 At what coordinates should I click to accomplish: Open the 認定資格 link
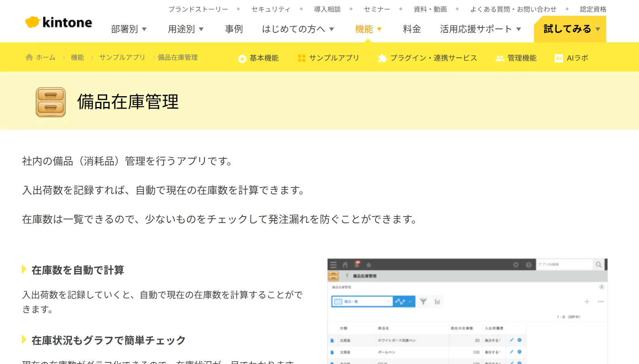(x=593, y=9)
